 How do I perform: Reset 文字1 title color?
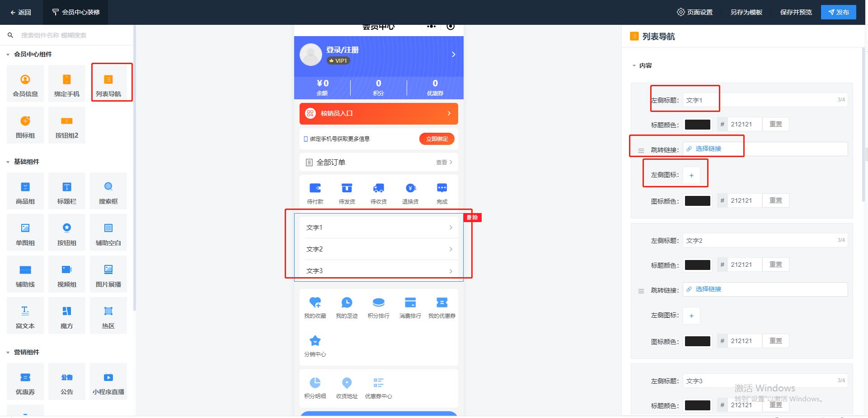point(776,124)
